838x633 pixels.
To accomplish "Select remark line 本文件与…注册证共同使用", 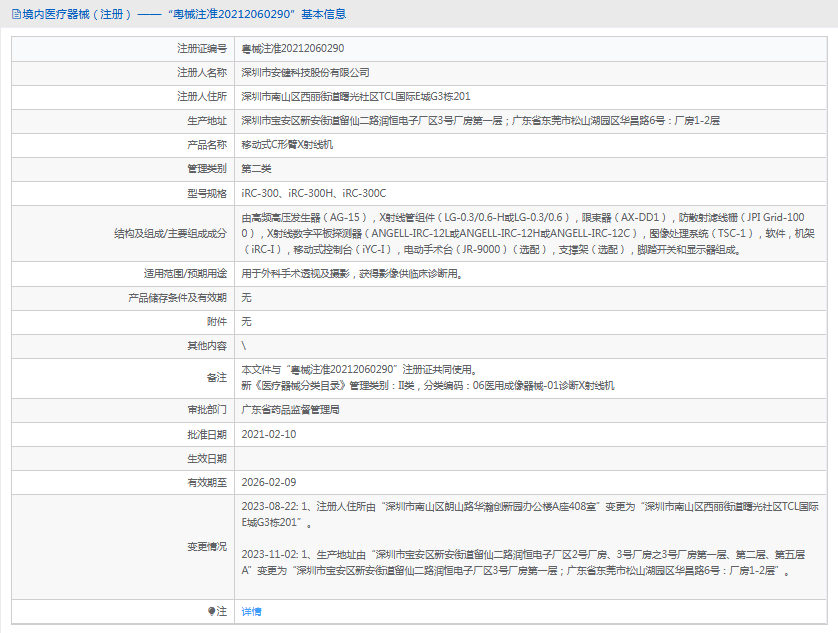I will (x=359, y=369).
